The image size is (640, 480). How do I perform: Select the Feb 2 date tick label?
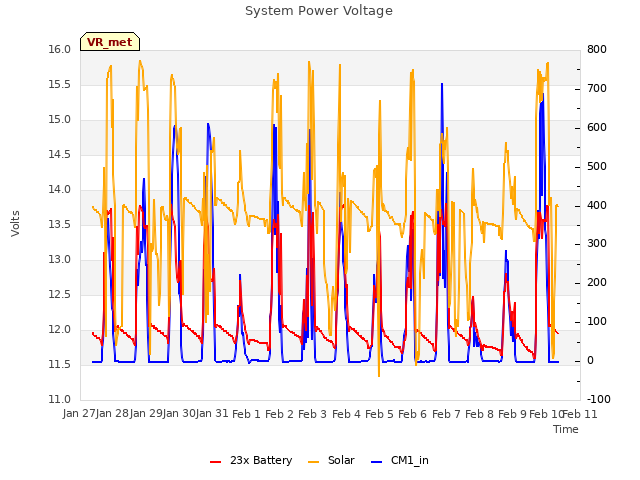click(x=279, y=414)
